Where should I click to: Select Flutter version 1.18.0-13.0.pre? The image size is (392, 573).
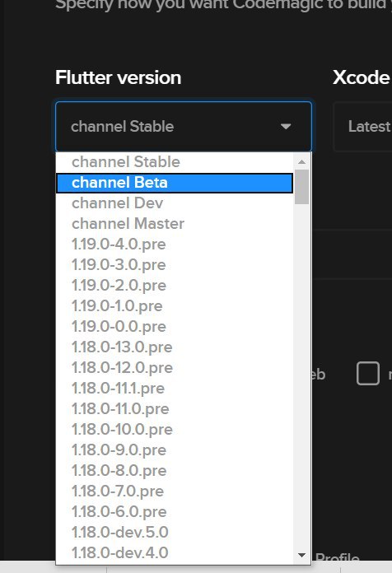coord(175,347)
